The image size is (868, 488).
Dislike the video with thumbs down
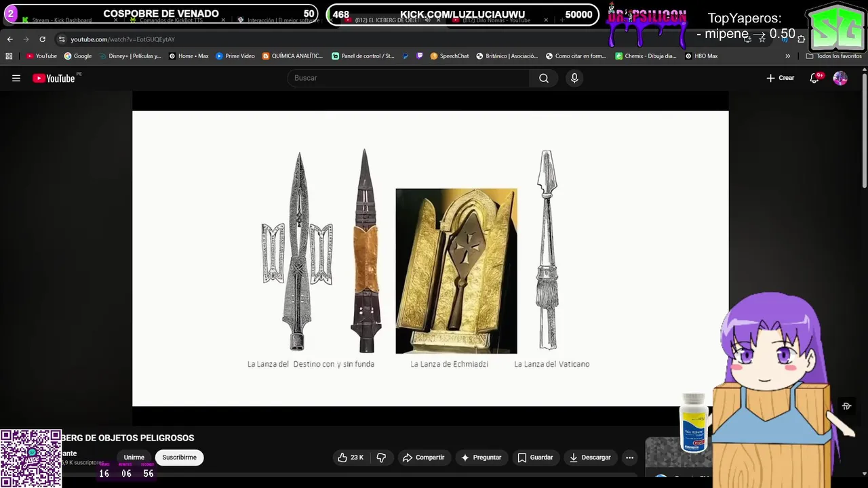(x=381, y=457)
